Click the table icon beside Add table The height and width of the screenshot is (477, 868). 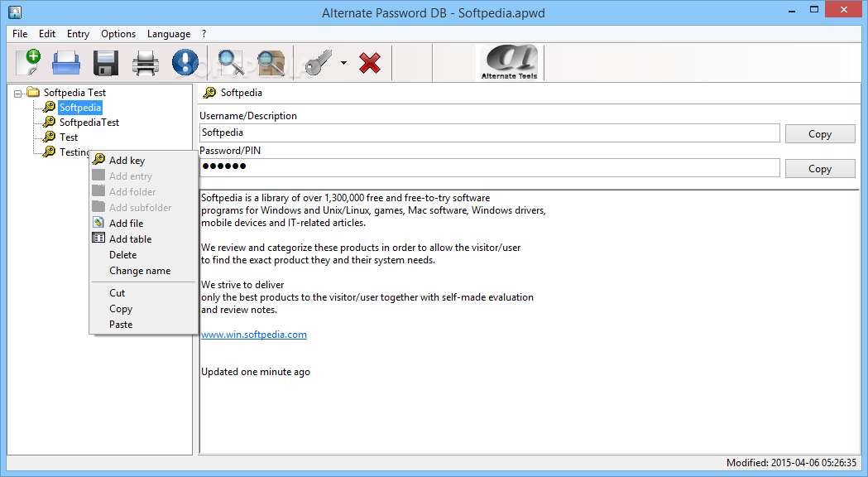(98, 238)
